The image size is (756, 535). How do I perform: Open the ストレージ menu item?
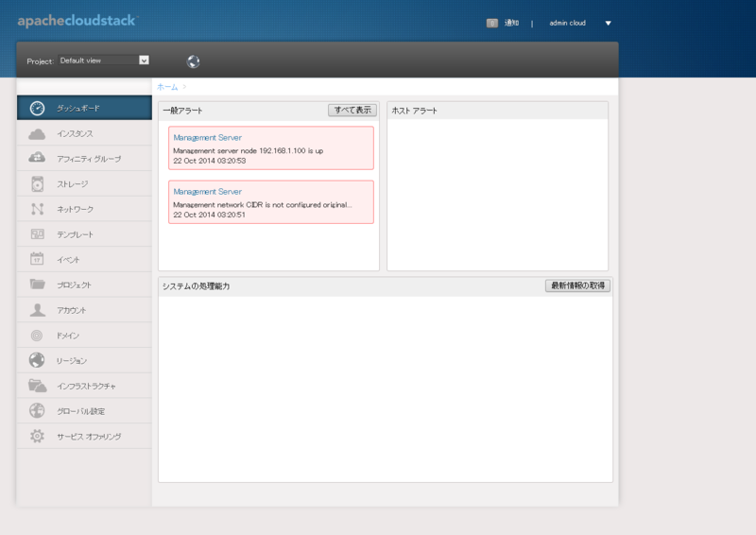(84, 183)
